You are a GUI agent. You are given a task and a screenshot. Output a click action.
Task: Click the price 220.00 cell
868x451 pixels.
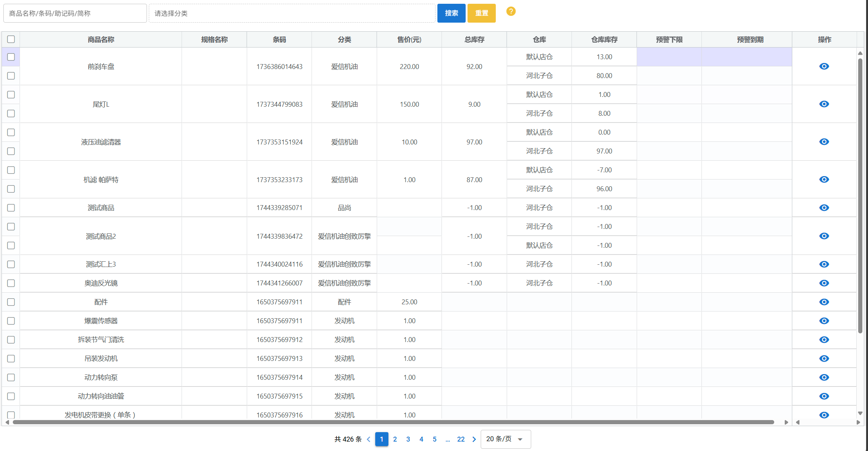pyautogui.click(x=409, y=67)
